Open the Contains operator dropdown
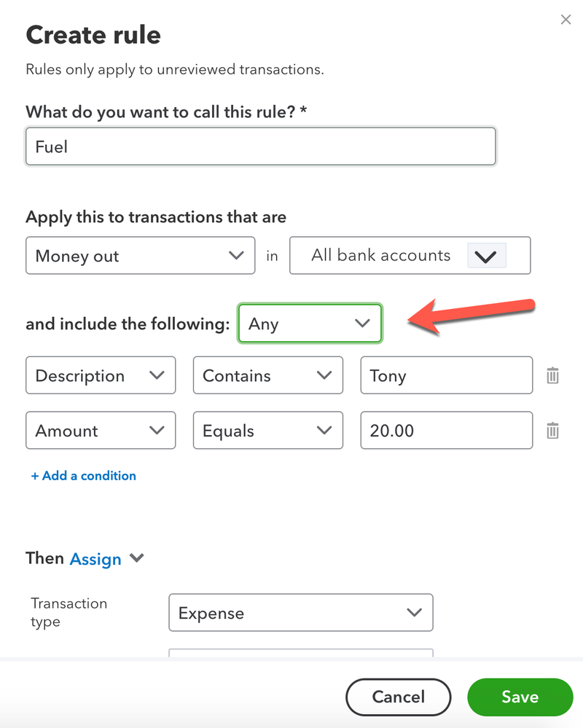583x728 pixels. [x=268, y=375]
